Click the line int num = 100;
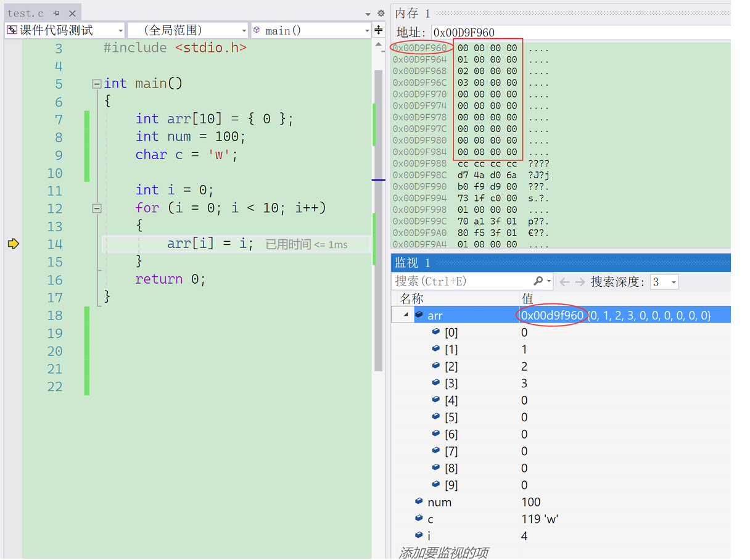 pyautogui.click(x=191, y=137)
